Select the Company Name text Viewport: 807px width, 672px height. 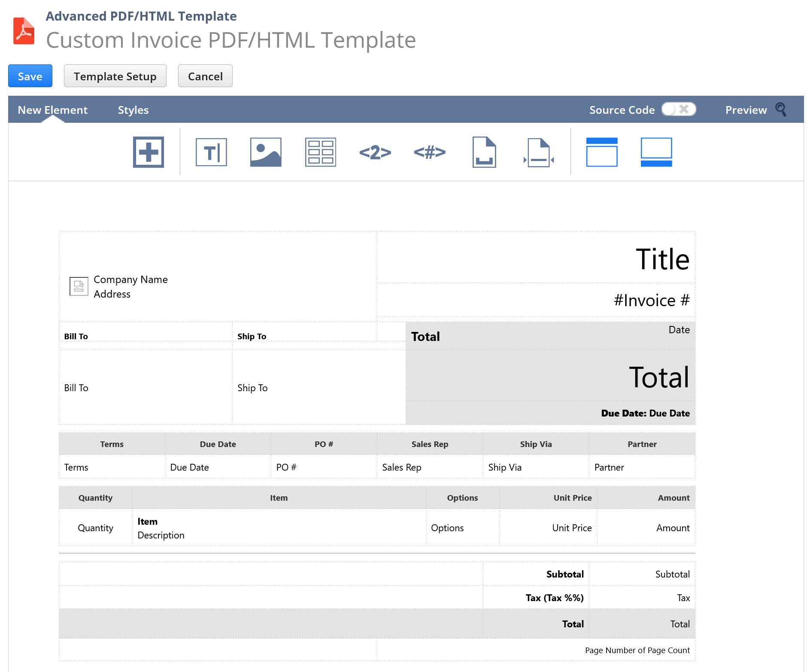point(131,280)
